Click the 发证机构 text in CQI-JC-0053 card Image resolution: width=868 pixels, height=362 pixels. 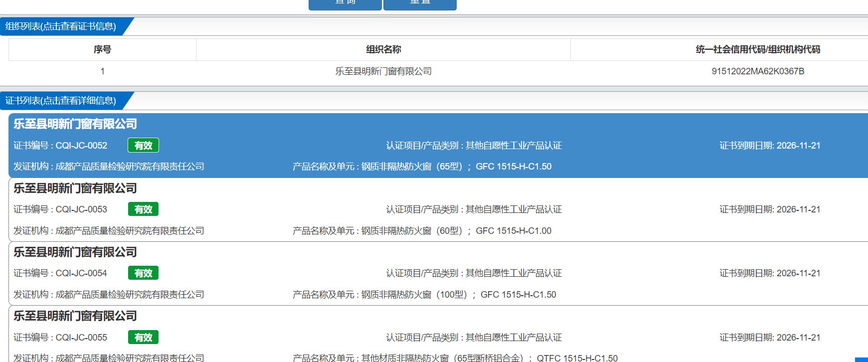[109, 231]
